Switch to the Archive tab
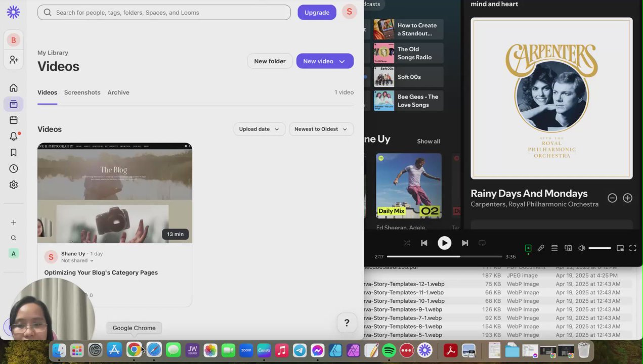The height and width of the screenshot is (364, 643). 118,93
